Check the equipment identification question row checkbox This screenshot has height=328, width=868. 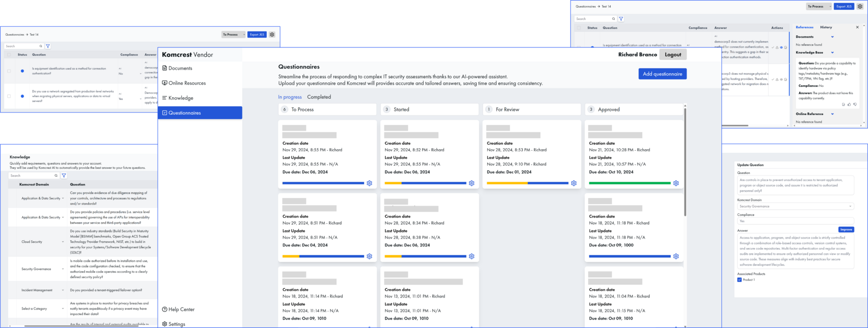click(x=9, y=71)
